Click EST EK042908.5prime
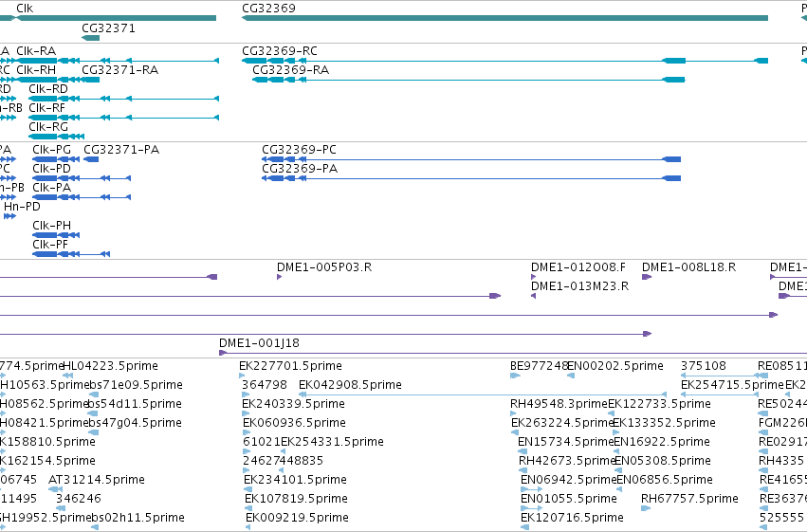 click(x=350, y=385)
